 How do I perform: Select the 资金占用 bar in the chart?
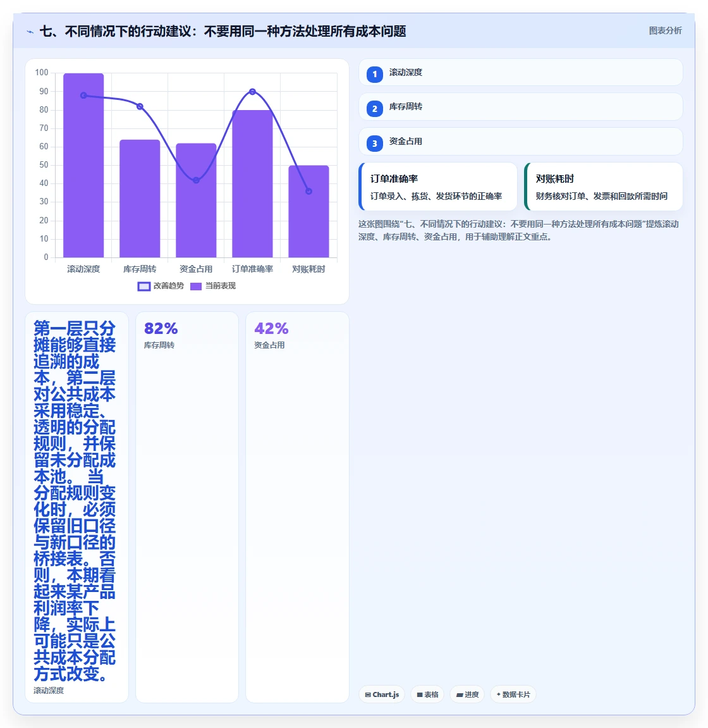pyautogui.click(x=196, y=201)
